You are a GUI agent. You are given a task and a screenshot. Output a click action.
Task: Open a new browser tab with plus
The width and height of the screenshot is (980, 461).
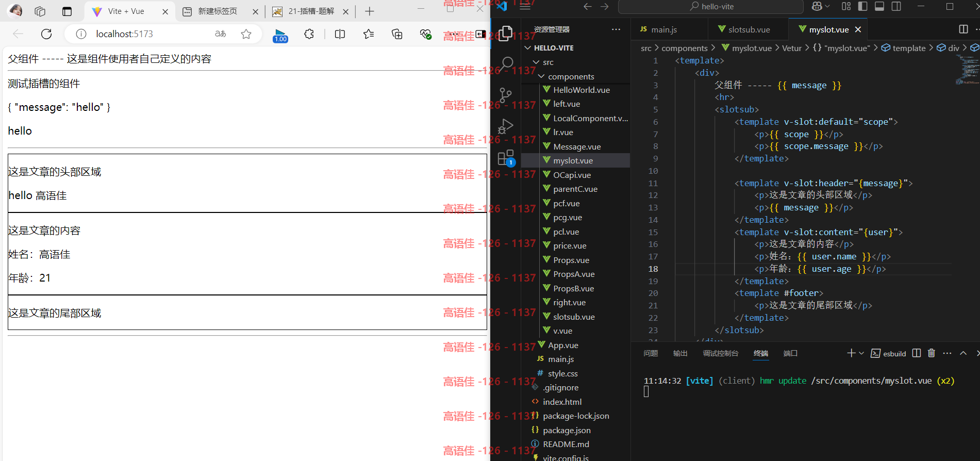click(370, 11)
